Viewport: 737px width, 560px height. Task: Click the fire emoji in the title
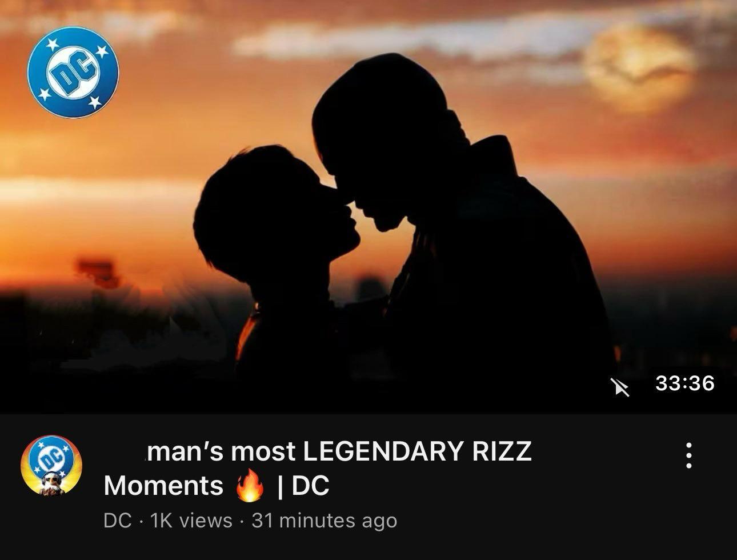250,486
